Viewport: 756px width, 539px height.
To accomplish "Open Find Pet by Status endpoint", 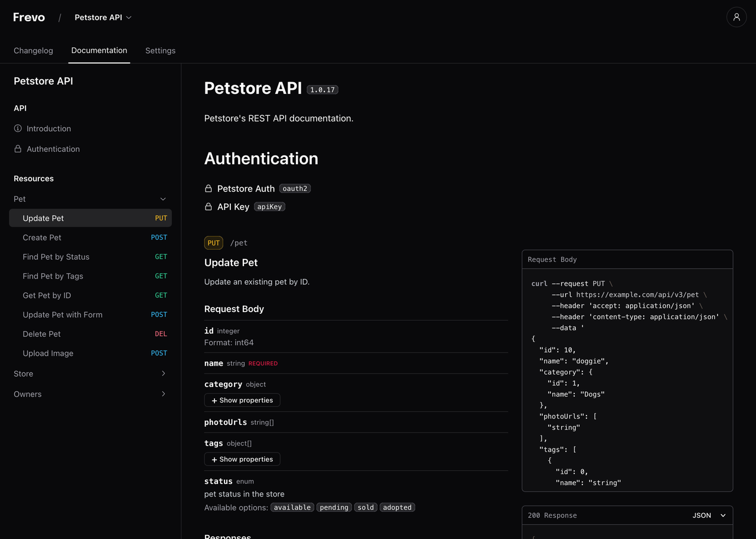I will point(90,256).
